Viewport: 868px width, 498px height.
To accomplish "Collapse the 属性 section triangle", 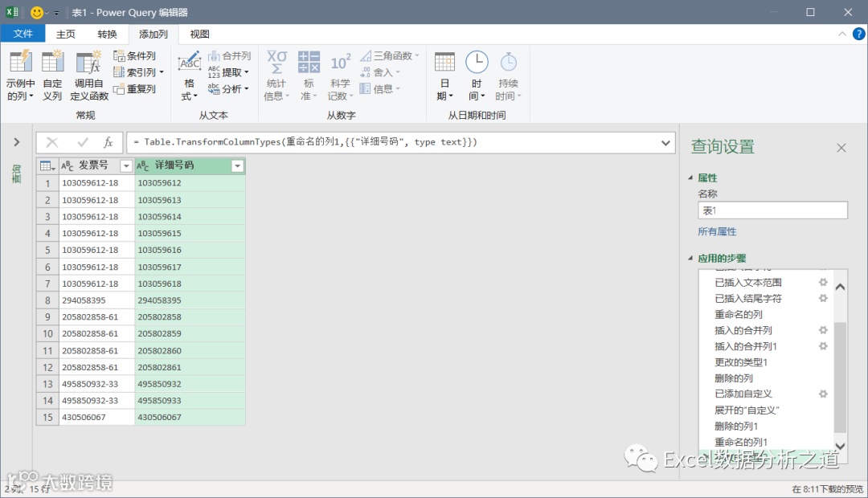I will [690, 178].
